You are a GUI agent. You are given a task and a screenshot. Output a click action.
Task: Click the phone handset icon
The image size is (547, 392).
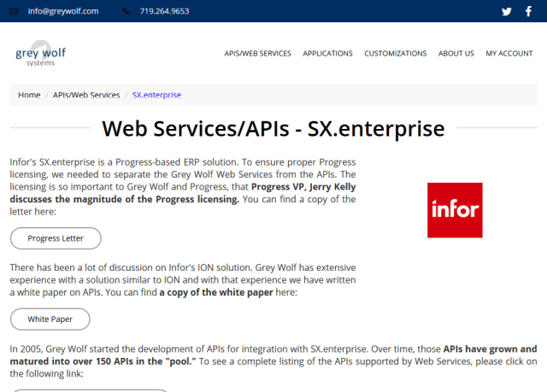[x=126, y=11]
